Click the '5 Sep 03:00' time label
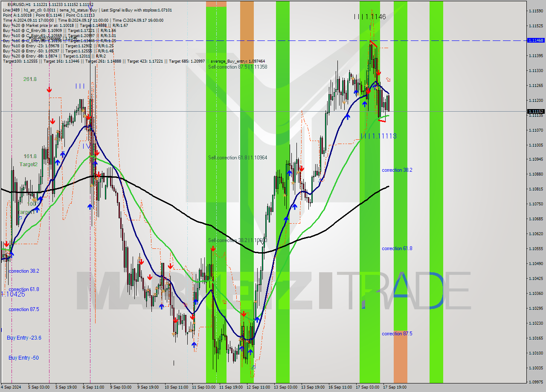546x392 pixels. click(x=39, y=387)
